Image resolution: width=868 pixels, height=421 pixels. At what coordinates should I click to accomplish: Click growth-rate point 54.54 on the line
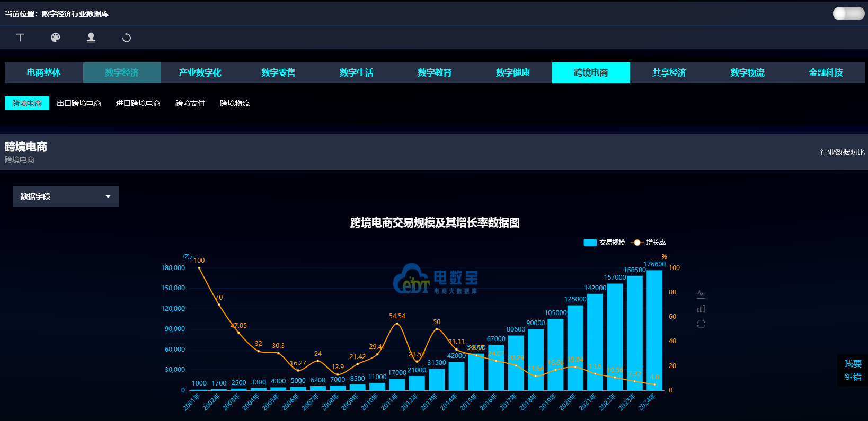click(x=397, y=323)
